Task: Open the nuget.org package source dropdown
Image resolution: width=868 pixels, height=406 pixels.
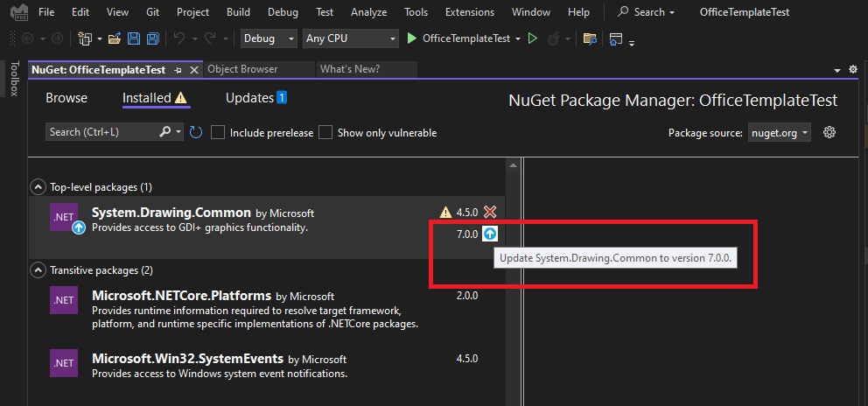Action: point(780,132)
